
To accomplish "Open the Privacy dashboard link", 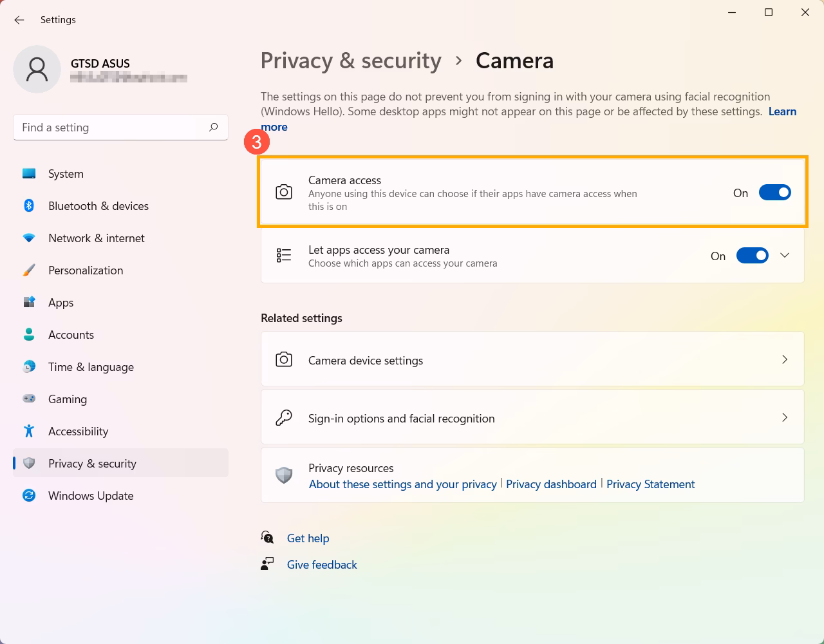I will 551,484.
